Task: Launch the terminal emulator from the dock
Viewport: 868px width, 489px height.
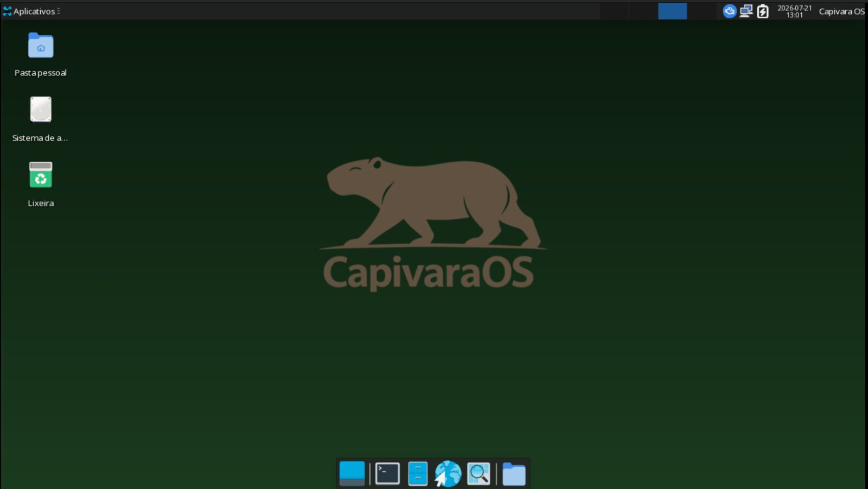Action: click(x=387, y=474)
